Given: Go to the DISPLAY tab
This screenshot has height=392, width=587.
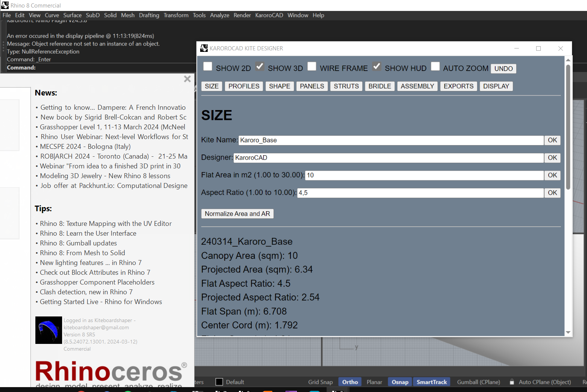Looking at the screenshot, I should tap(496, 86).
